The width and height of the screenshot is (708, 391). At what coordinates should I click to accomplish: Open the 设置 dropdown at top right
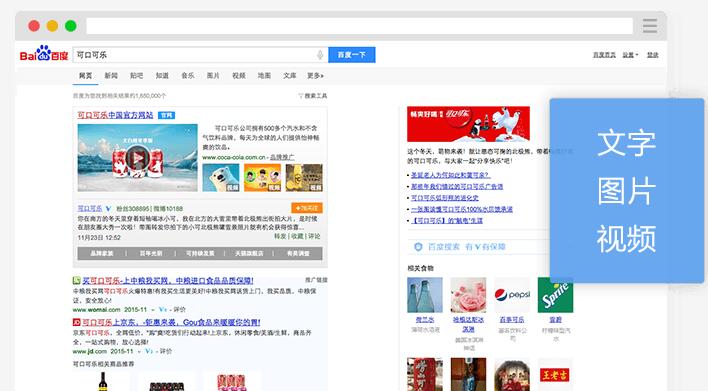coord(630,55)
